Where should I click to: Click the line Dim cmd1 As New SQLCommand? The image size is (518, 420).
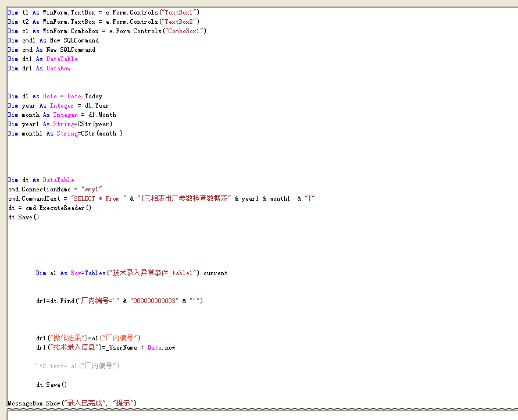53,40
